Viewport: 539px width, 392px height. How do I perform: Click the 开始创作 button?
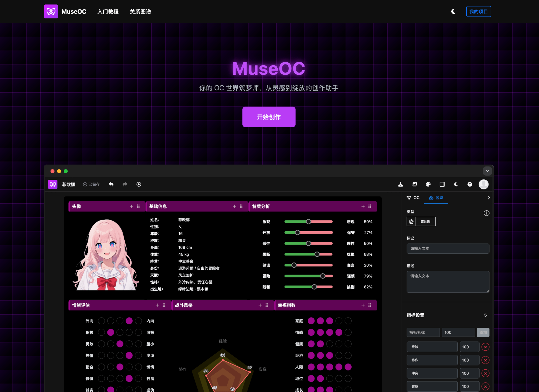pyautogui.click(x=269, y=117)
